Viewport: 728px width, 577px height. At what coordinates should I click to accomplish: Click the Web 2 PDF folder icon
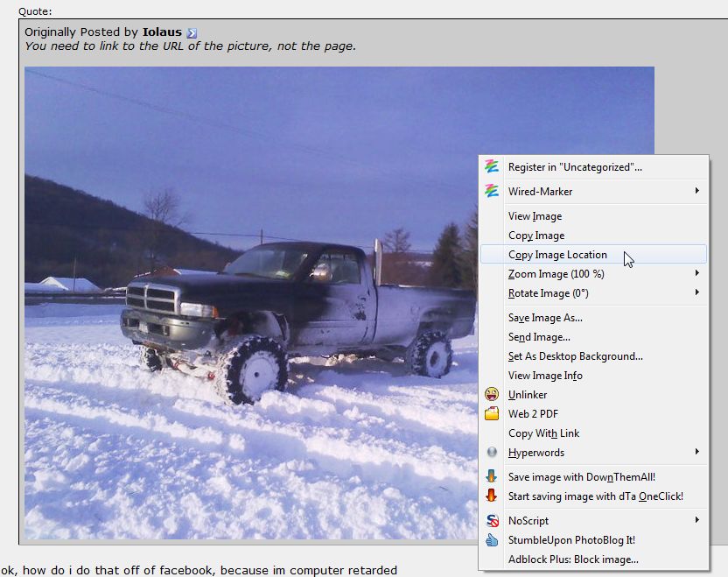point(491,413)
